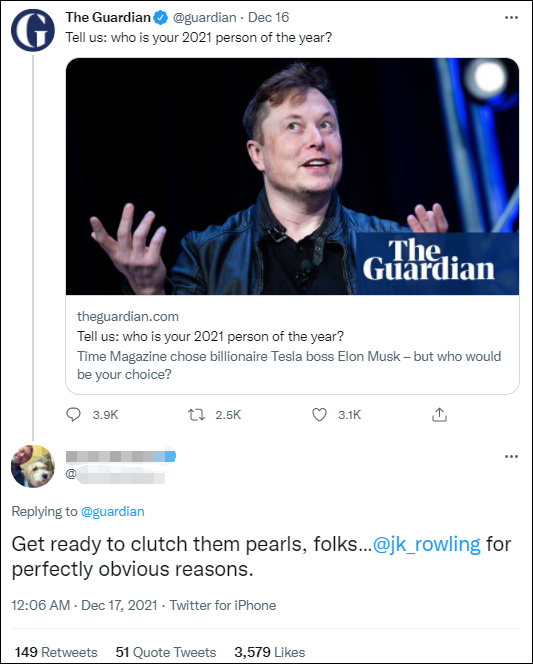
Task: Open three-dot menu on the reply tweet
Action: [511, 456]
